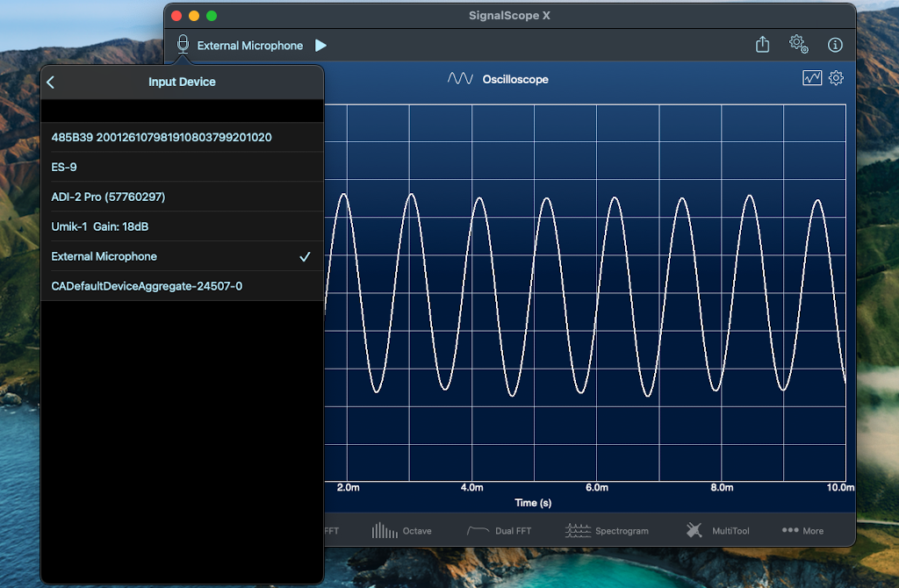This screenshot has width=899, height=588.
Task: Switch to the Dual FFT tool
Action: coord(499,531)
